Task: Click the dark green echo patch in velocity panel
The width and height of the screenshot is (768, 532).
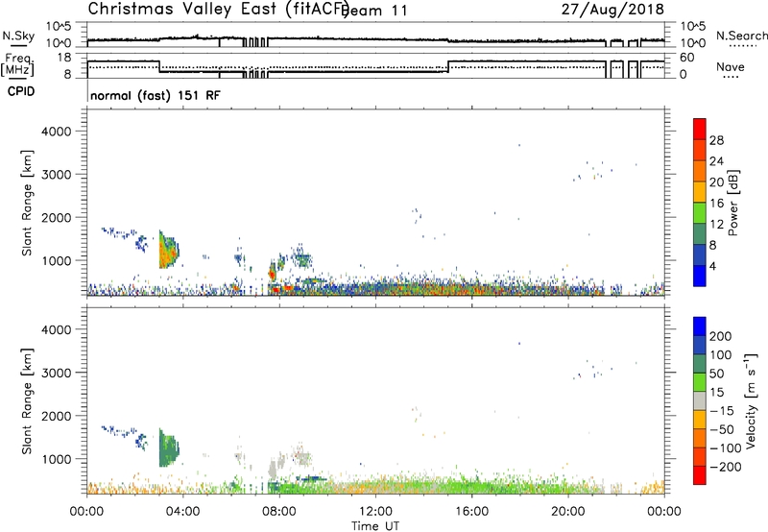Action: click(169, 449)
